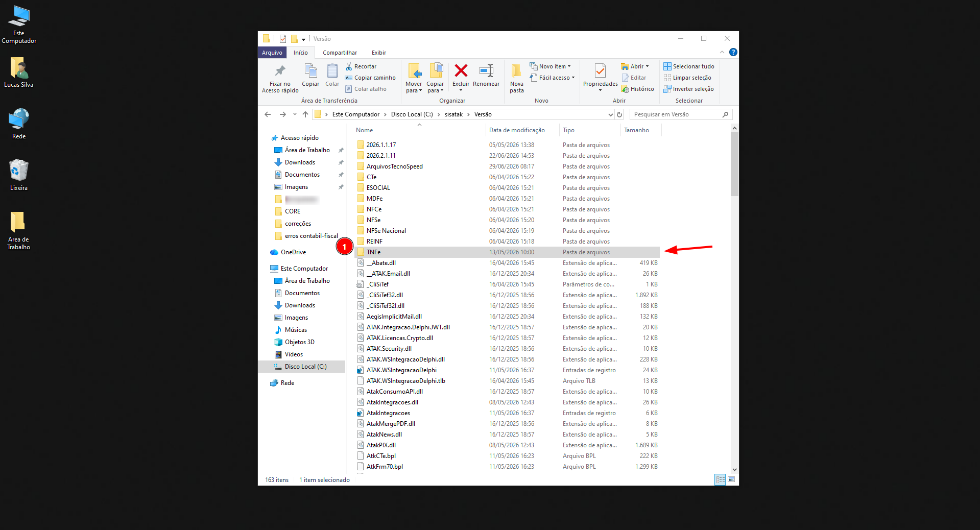
Task: Click Editar in the Abrir group
Action: [634, 78]
